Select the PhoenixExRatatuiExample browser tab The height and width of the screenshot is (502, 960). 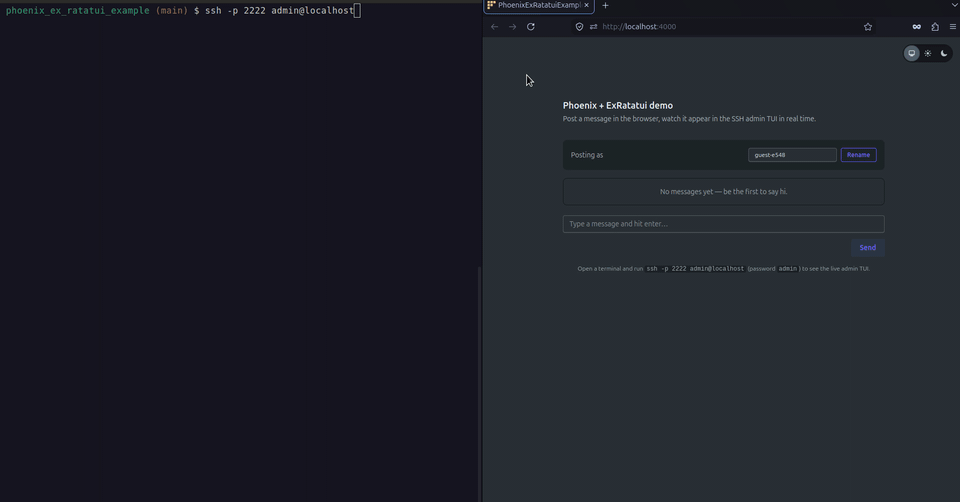point(539,6)
